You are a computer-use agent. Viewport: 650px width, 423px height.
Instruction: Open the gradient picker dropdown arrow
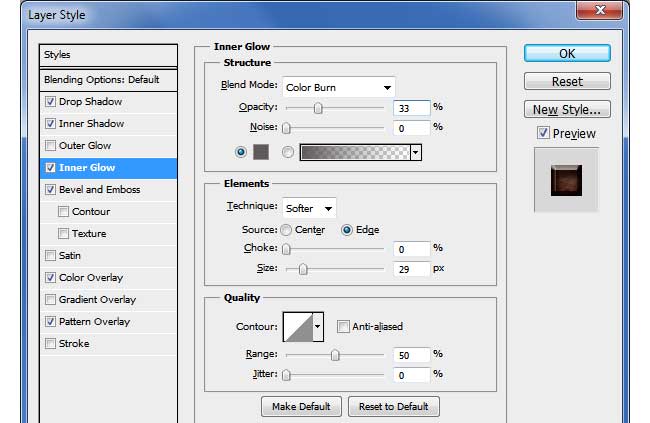[416, 152]
